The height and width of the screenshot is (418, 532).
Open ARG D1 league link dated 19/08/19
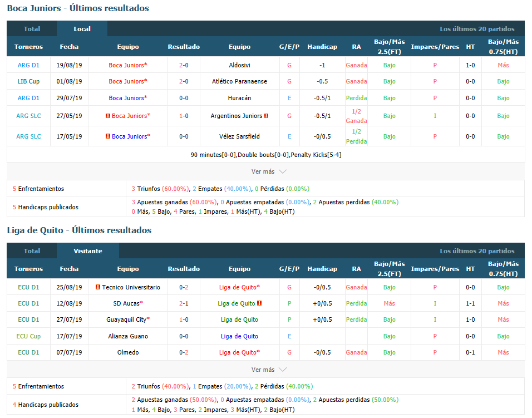point(28,65)
